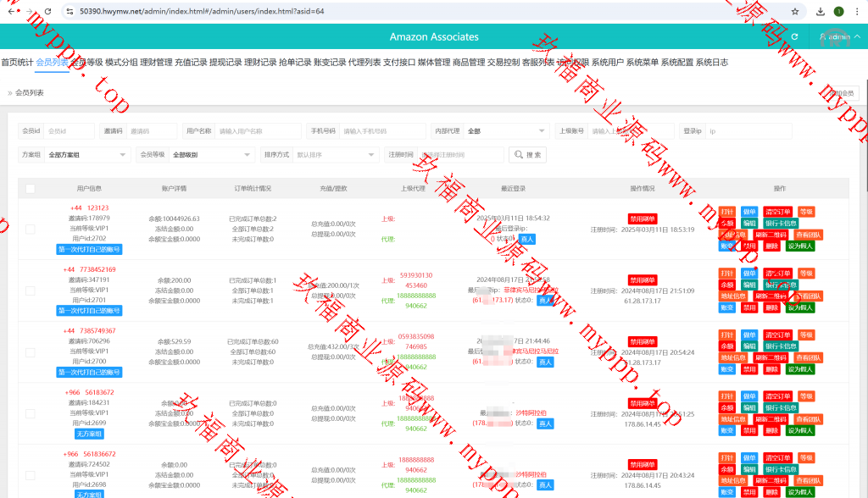The image size is (868, 498).
Task: Open the browser three-dot menu
Action: coord(856,12)
